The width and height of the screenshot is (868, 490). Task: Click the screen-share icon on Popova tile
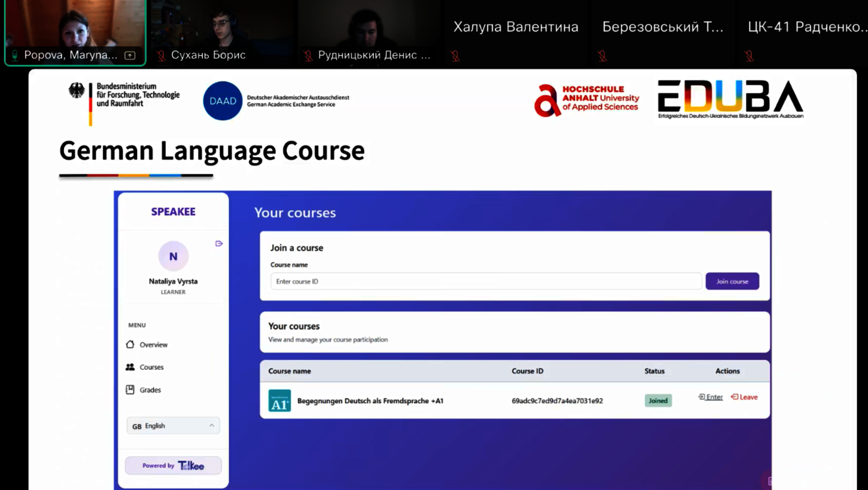click(130, 55)
